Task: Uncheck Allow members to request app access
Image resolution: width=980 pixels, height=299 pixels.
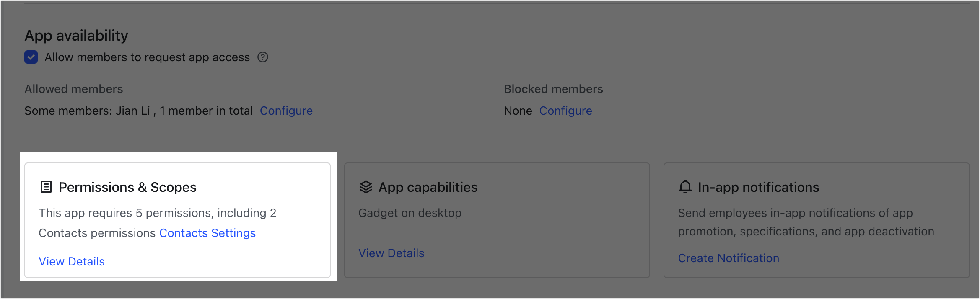Action: 31,57
